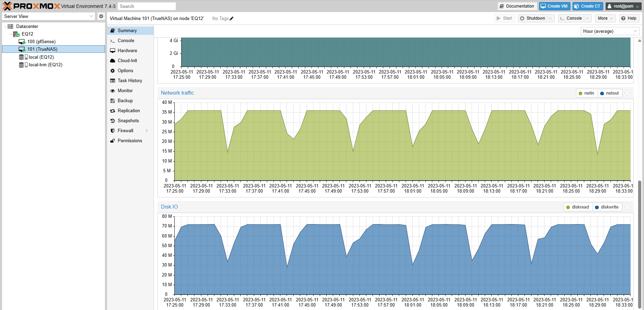Open the Backup tab
This screenshot has height=310, width=644.
click(130, 101)
